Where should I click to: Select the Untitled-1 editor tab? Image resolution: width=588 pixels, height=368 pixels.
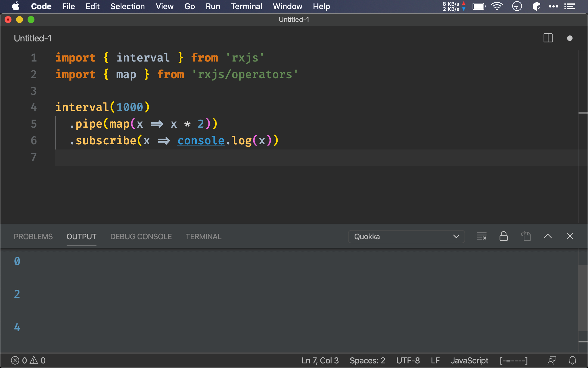click(x=33, y=38)
